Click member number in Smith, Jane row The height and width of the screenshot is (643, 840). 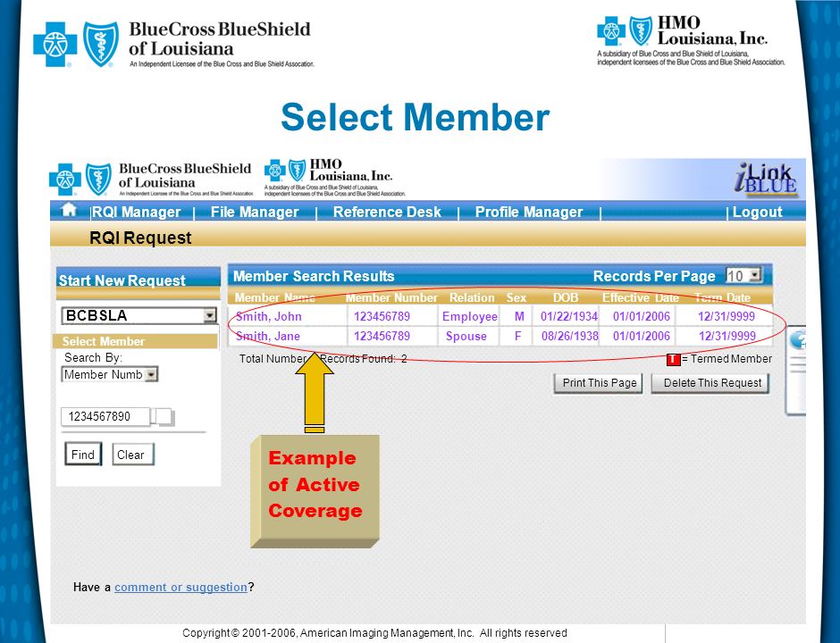pyautogui.click(x=382, y=336)
